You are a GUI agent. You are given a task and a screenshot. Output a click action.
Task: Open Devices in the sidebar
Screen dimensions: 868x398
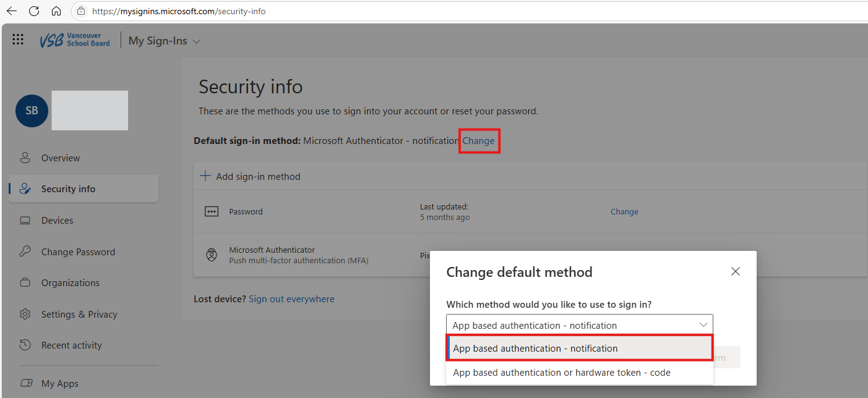point(57,221)
